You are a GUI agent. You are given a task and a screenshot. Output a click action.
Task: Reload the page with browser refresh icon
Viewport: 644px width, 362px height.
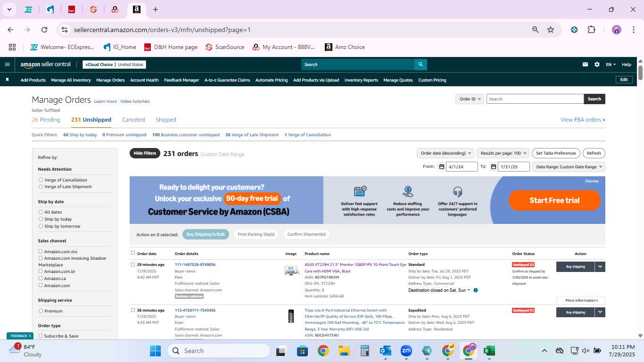pyautogui.click(x=44, y=30)
